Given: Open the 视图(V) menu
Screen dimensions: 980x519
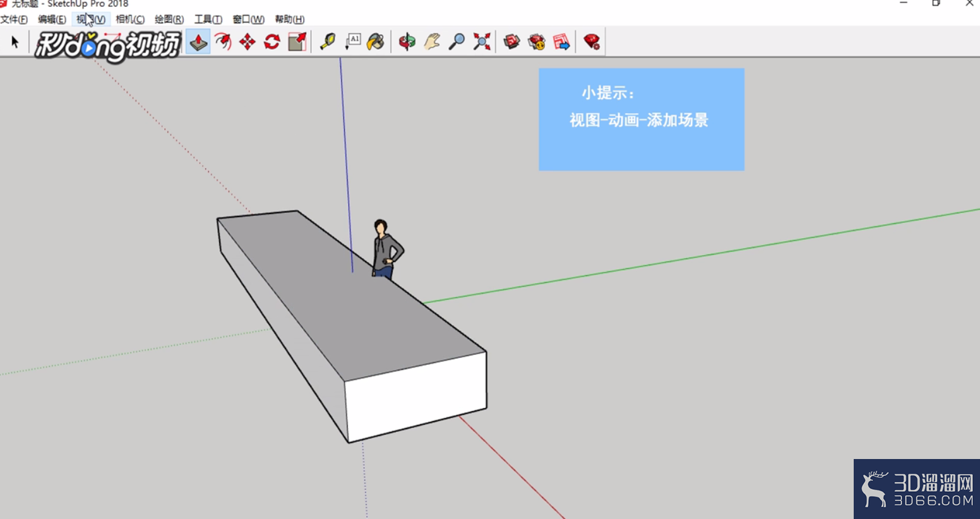Looking at the screenshot, I should (91, 20).
